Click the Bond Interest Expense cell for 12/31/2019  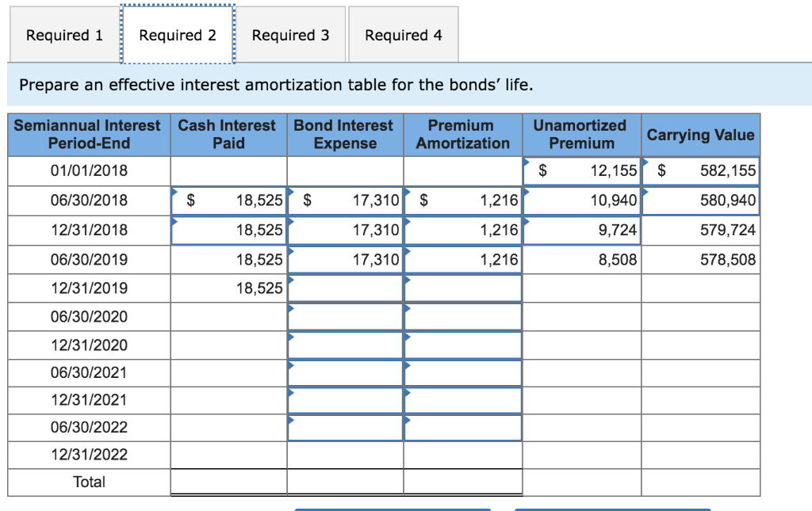click(345, 288)
